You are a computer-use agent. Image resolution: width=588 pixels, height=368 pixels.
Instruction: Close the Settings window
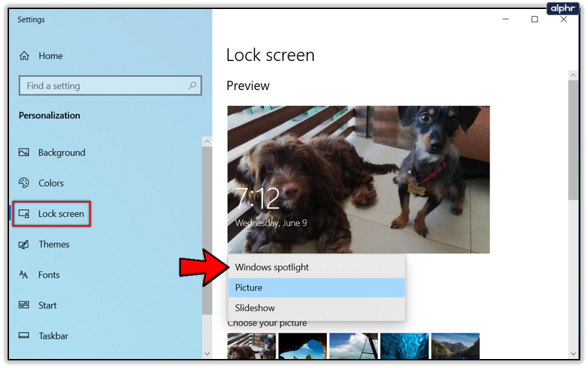(564, 19)
